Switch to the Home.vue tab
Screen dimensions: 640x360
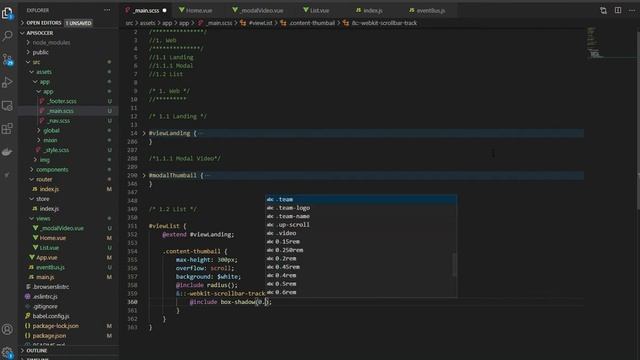(x=199, y=11)
